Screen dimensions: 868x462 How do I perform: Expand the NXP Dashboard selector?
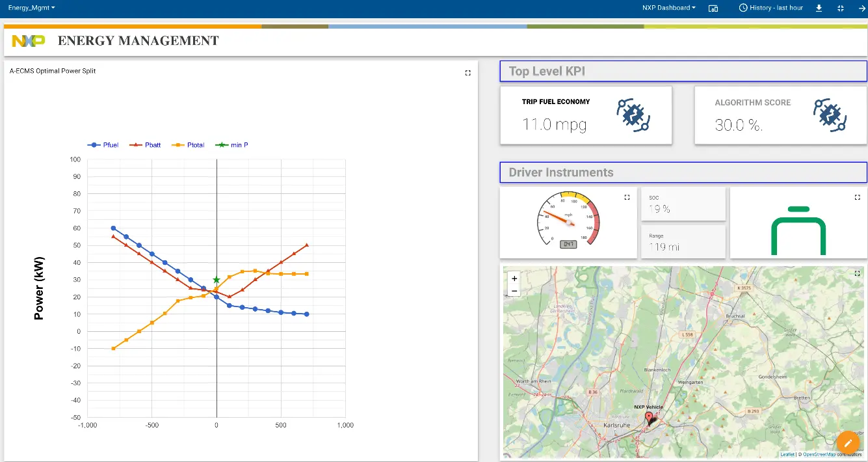point(669,8)
